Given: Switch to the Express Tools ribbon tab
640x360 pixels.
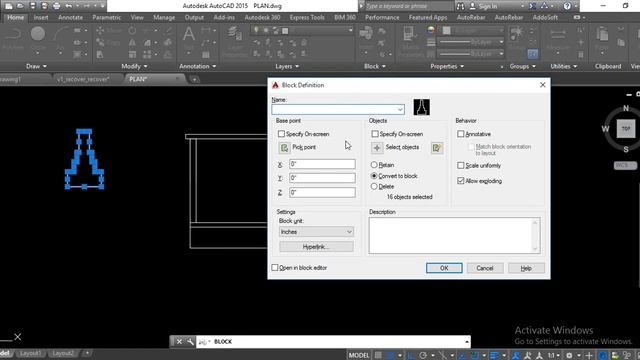Looking at the screenshot, I should pos(307,18).
